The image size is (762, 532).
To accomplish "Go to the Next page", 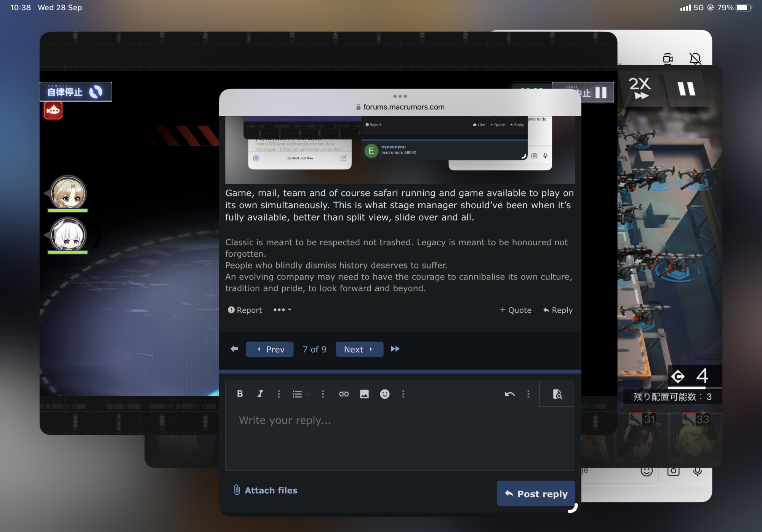I will pos(359,349).
